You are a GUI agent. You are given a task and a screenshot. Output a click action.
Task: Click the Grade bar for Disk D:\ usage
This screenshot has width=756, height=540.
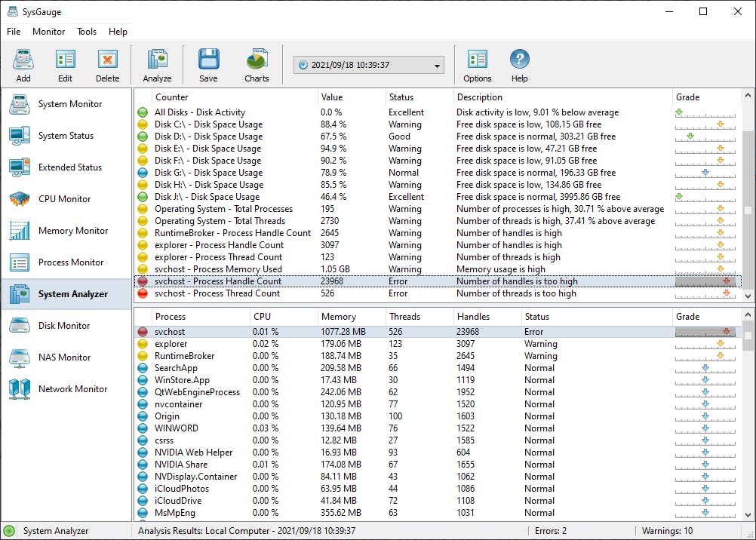point(705,137)
